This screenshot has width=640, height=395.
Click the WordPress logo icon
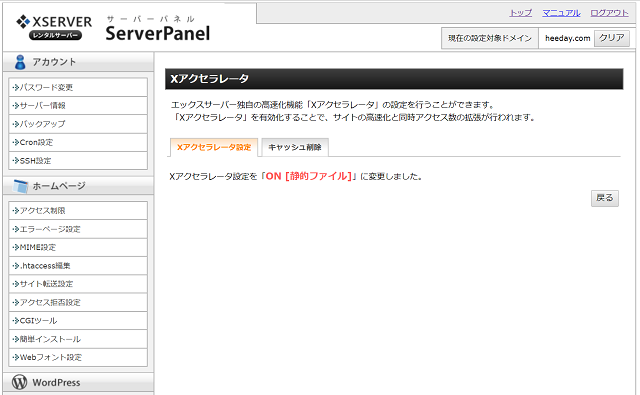coord(19,382)
